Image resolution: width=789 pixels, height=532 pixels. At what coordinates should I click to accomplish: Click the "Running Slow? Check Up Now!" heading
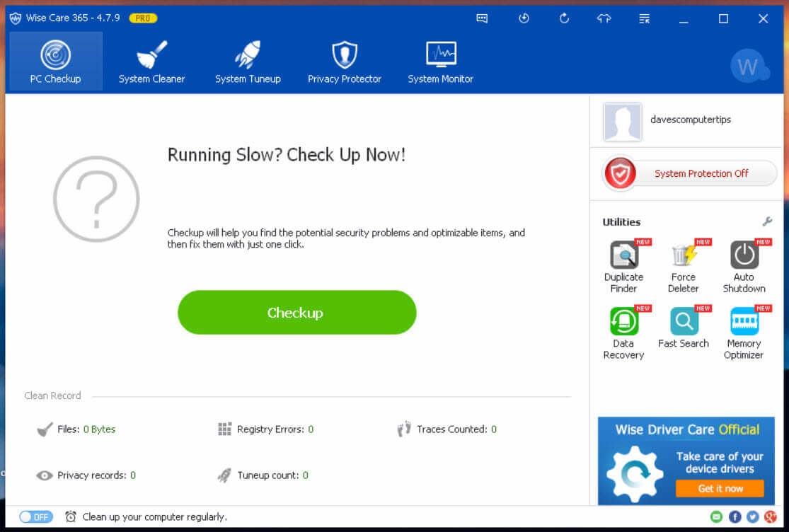[287, 155]
